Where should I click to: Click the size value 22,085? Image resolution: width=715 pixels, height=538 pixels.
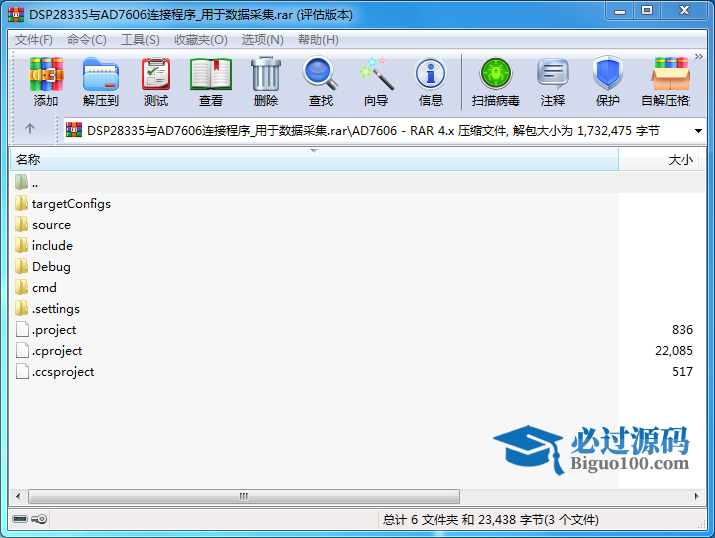(674, 351)
